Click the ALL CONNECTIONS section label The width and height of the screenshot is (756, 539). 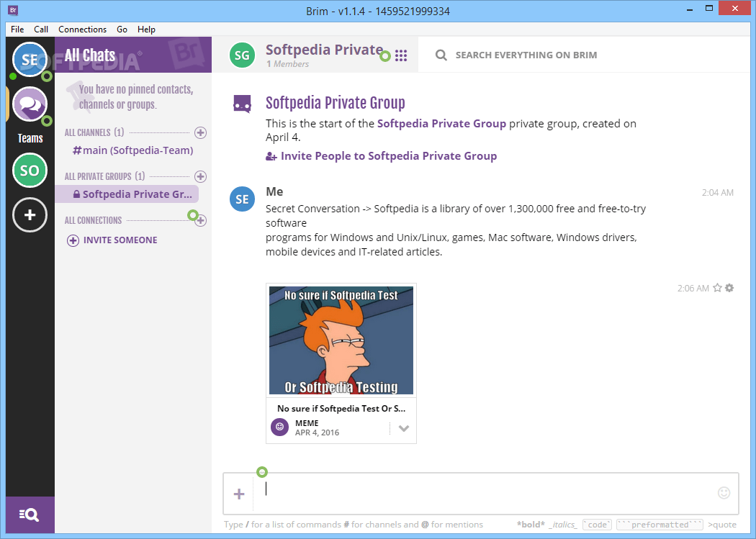(x=93, y=221)
